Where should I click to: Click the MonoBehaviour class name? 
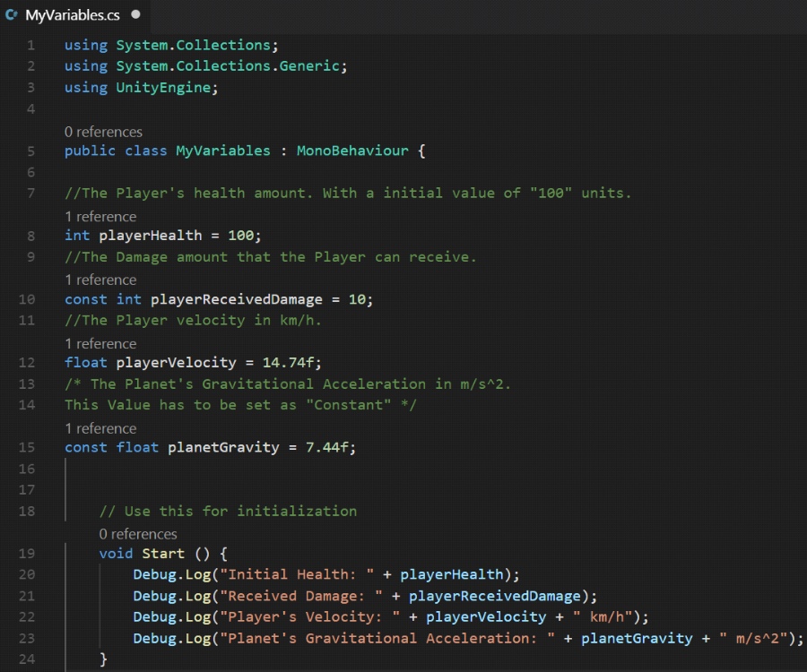pos(352,151)
